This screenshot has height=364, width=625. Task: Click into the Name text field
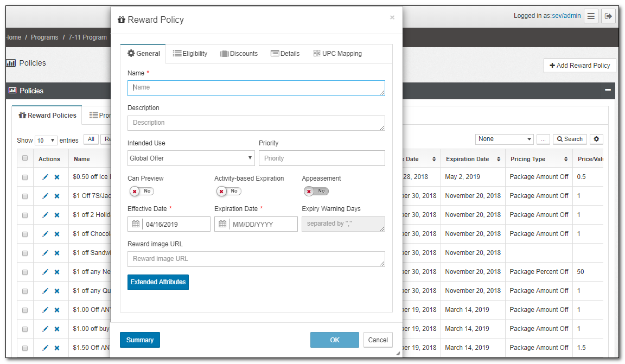(256, 88)
